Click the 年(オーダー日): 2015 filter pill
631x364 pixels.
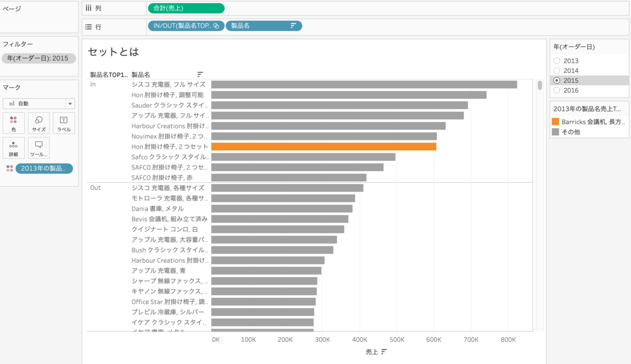[x=39, y=58]
